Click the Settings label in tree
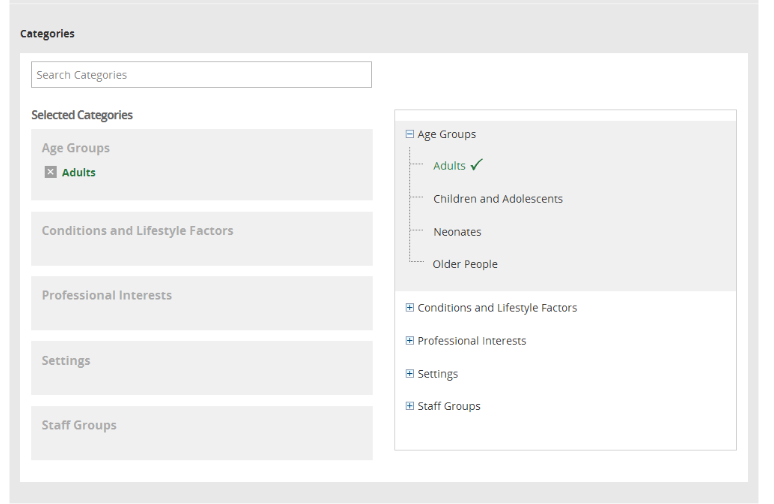This screenshot has width=774, height=504. coord(437,374)
